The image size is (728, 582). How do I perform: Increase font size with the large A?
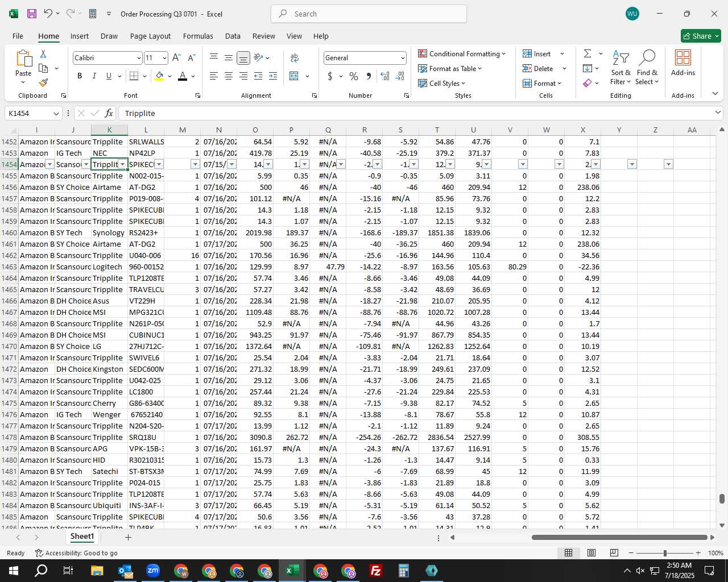pyautogui.click(x=176, y=58)
